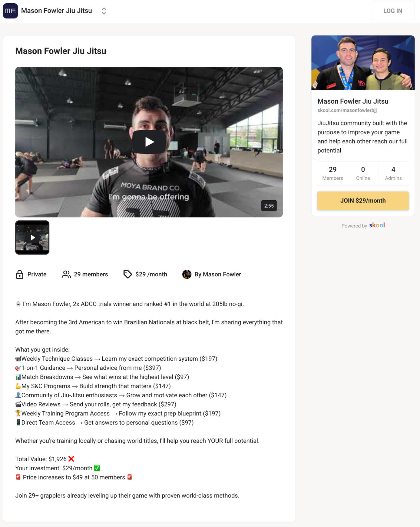
Task: Open the LOG IN button
Action: (x=392, y=11)
